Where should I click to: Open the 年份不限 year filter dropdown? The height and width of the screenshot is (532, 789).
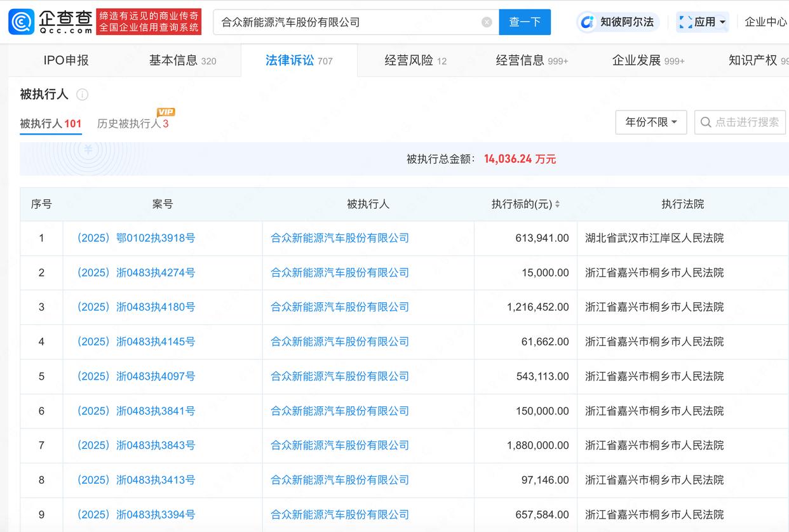click(x=651, y=122)
